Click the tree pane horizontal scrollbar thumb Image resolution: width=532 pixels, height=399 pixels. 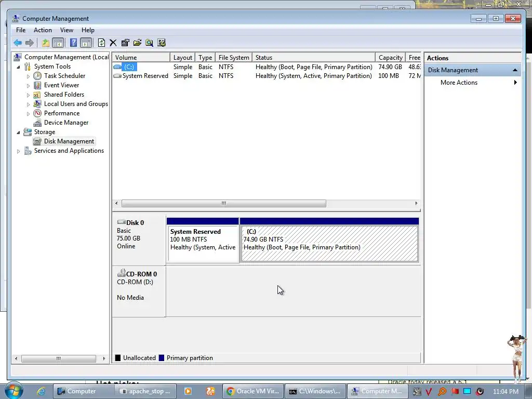pyautogui.click(x=58, y=358)
